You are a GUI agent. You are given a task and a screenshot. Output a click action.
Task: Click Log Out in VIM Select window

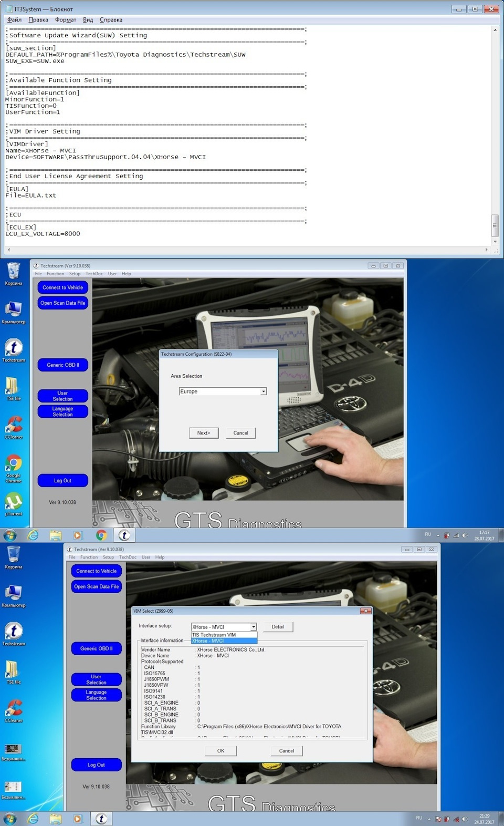(x=97, y=765)
